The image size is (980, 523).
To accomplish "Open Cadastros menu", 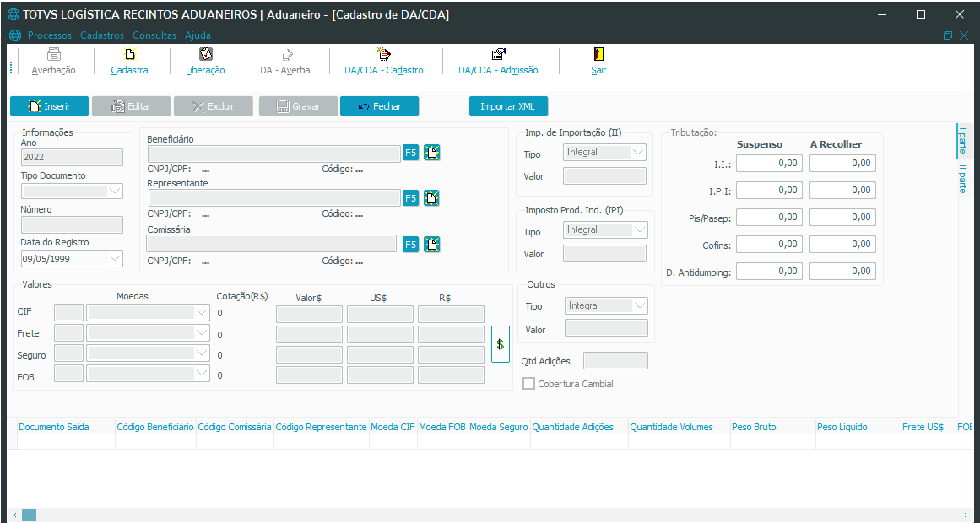I will tap(102, 35).
